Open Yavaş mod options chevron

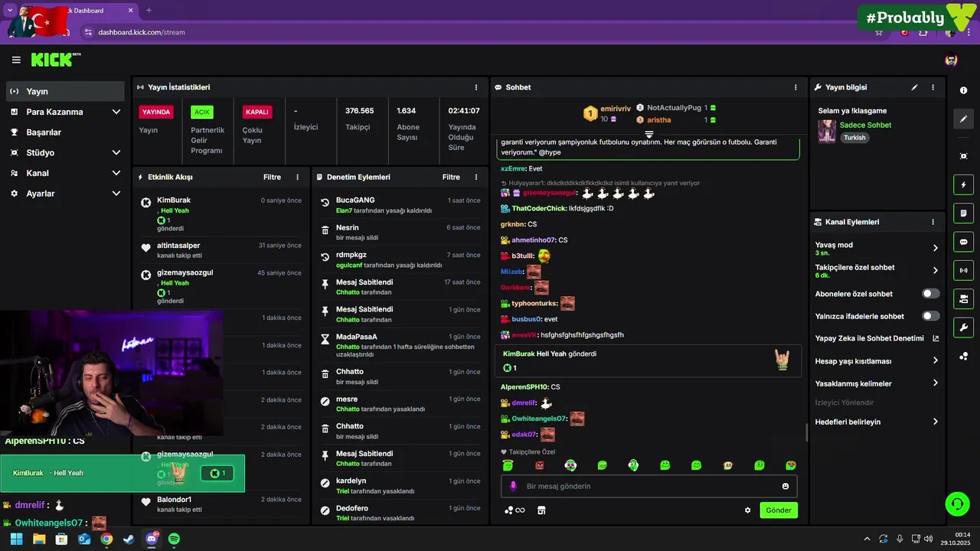(x=936, y=248)
